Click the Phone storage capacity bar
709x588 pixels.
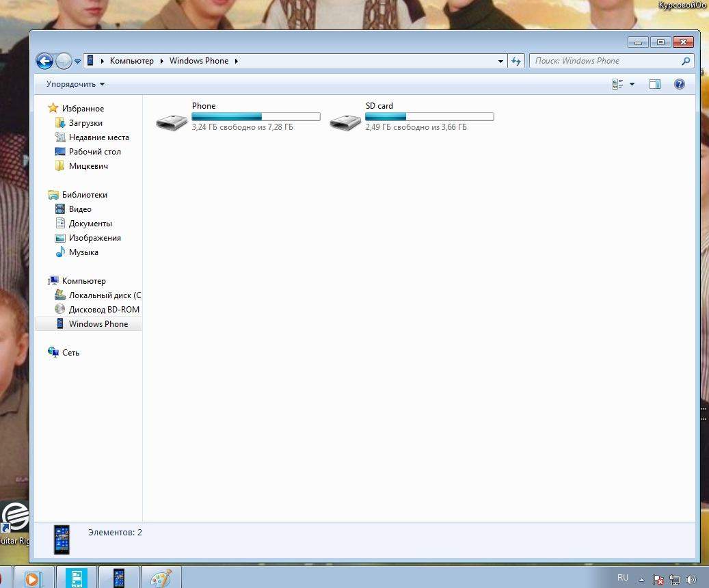[x=256, y=117]
